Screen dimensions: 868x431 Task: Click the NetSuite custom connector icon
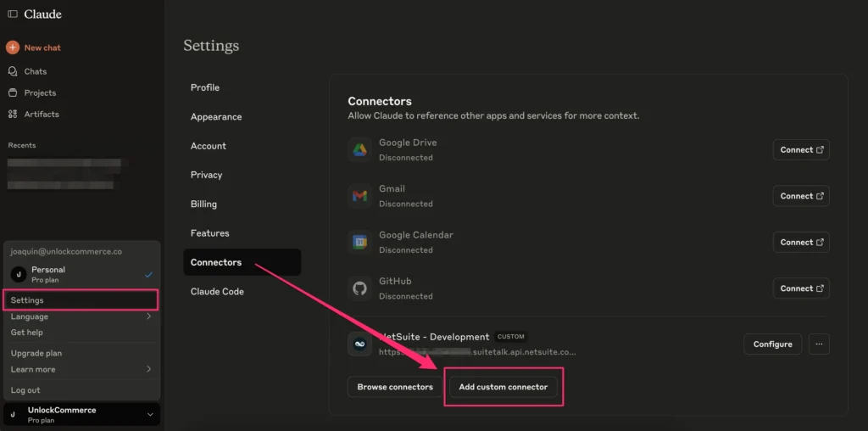(359, 344)
